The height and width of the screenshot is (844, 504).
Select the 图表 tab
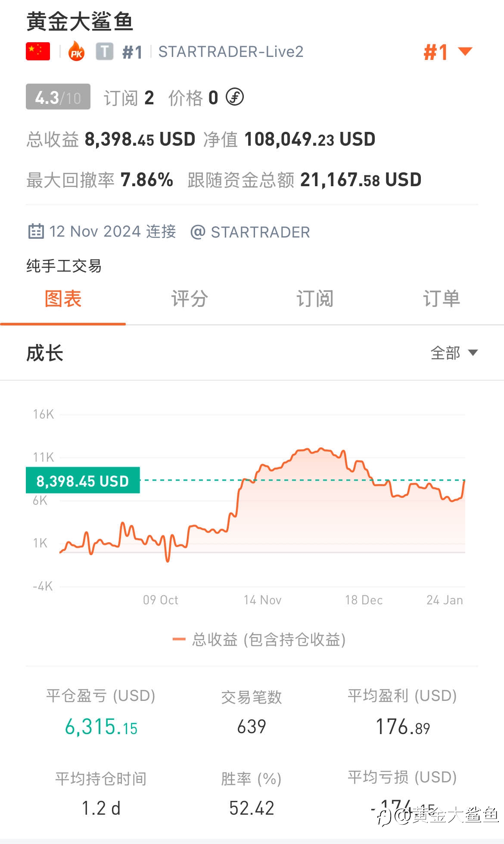[x=63, y=299]
